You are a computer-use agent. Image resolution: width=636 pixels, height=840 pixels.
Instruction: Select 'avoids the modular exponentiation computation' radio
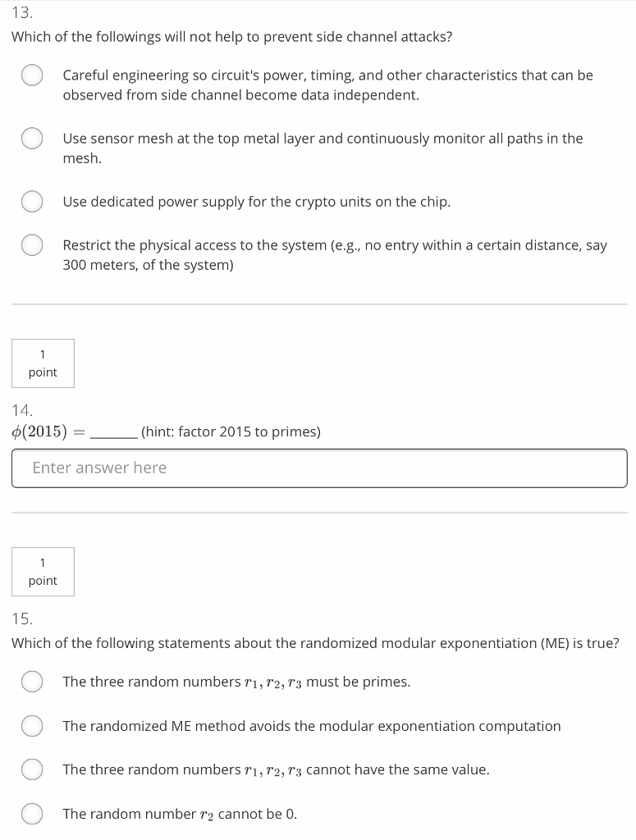(x=32, y=726)
